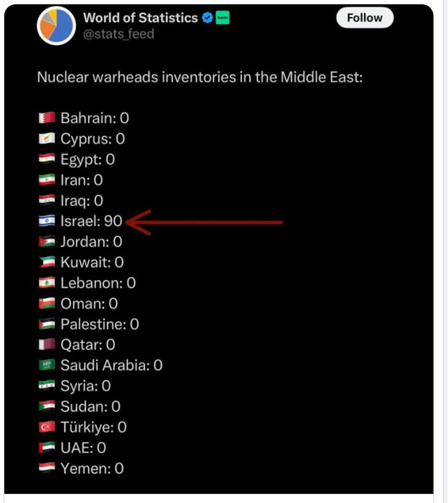Image resolution: width=448 pixels, height=503 pixels.
Task: Open the @stats_feed handle link
Action: click(x=119, y=34)
